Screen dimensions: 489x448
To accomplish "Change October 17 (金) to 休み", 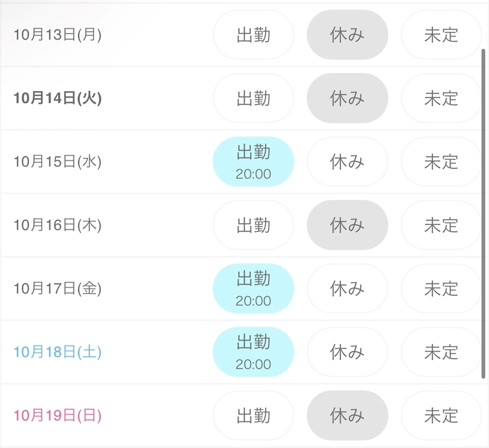I will click(x=347, y=289).
